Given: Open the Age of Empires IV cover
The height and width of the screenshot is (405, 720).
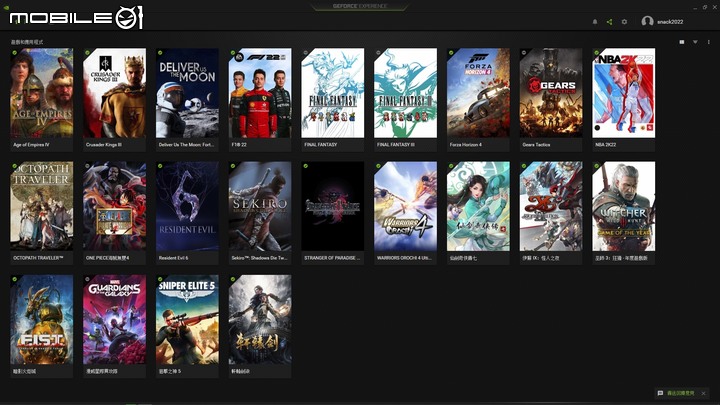Looking at the screenshot, I should 42,93.
